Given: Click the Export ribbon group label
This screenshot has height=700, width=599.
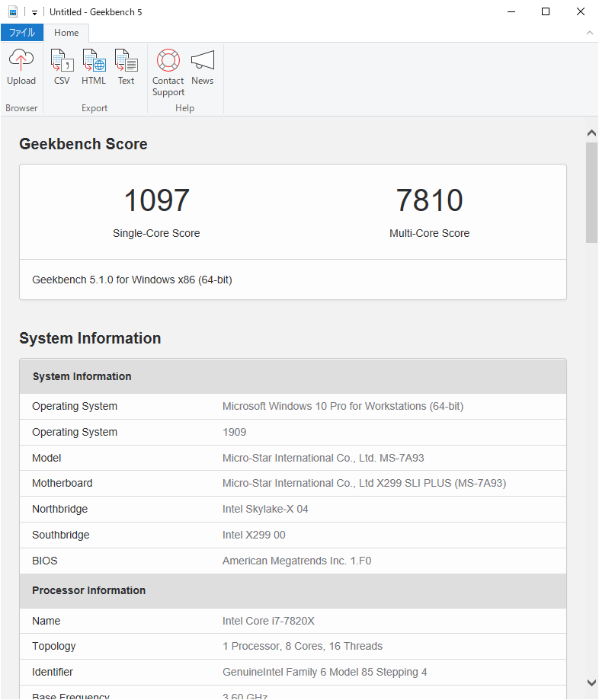Looking at the screenshot, I should 94,108.
